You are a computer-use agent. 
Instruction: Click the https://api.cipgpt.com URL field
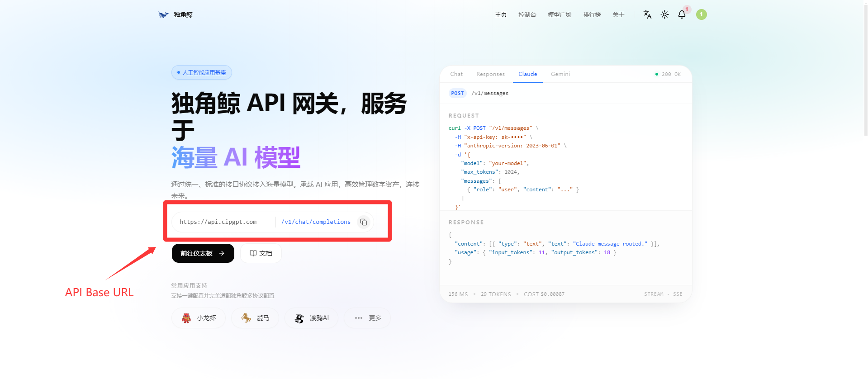tap(218, 222)
